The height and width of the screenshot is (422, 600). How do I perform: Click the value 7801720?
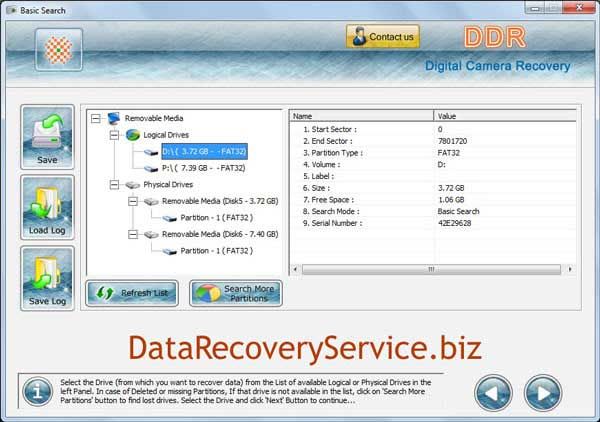452,141
